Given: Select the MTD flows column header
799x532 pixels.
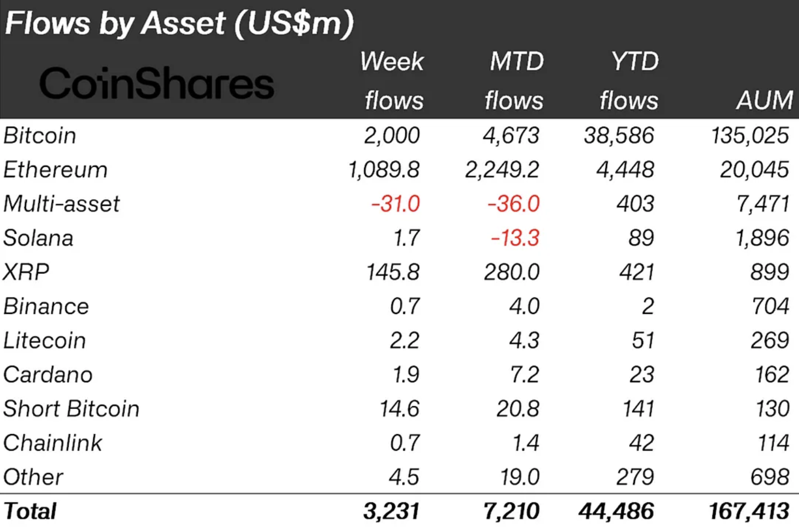Looking at the screenshot, I should pyautogui.click(x=515, y=81).
